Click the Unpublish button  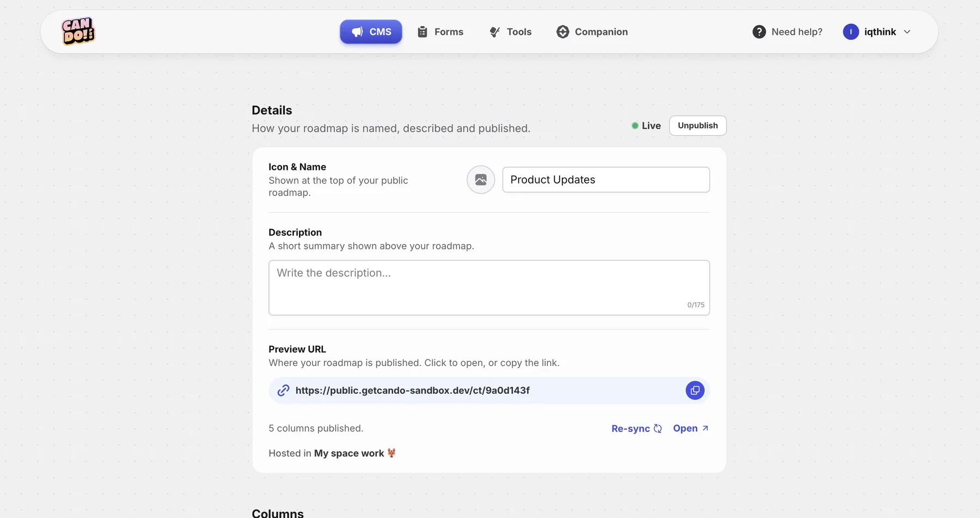point(697,125)
